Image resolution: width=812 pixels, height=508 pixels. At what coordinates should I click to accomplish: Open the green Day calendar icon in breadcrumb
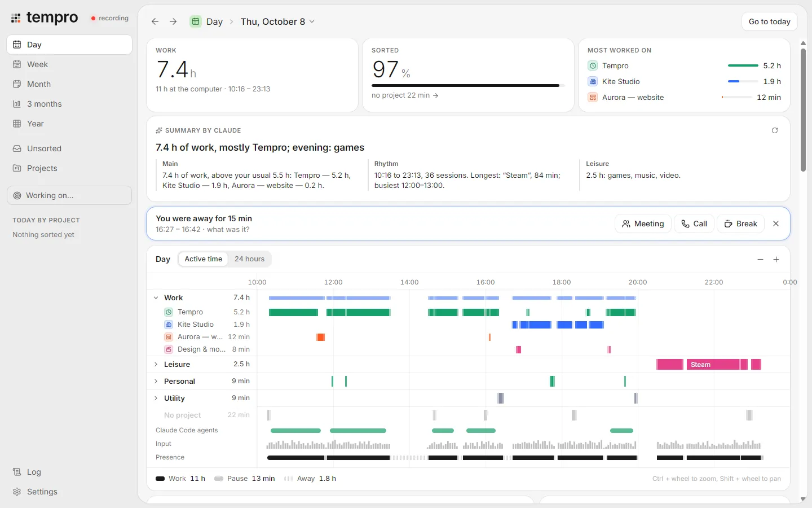click(196, 21)
